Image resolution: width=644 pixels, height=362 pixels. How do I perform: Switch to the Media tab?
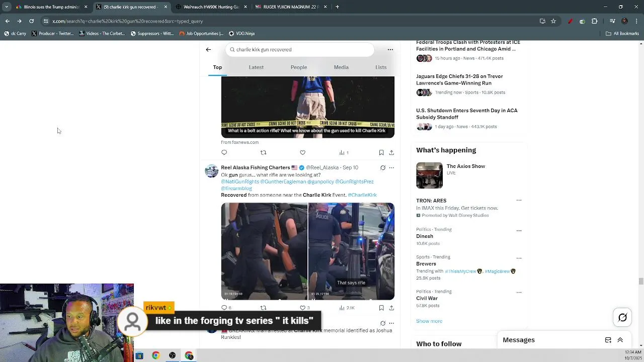pos(341,67)
